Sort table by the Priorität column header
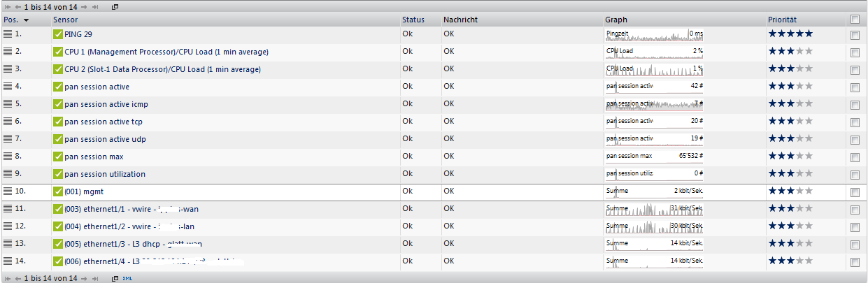 pos(782,20)
